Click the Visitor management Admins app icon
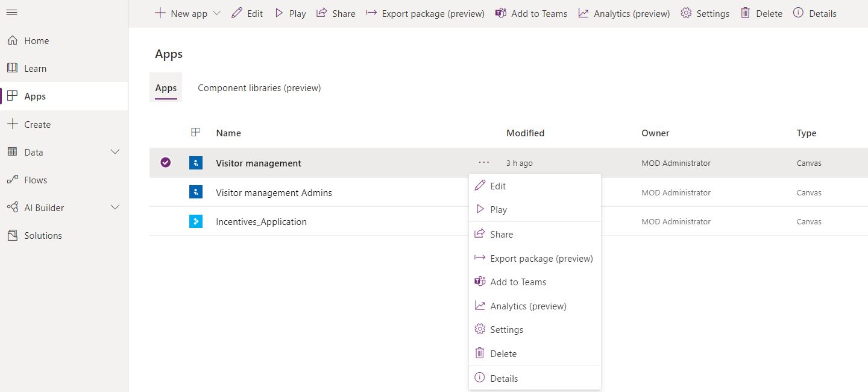Image resolution: width=868 pixels, height=392 pixels. point(195,192)
